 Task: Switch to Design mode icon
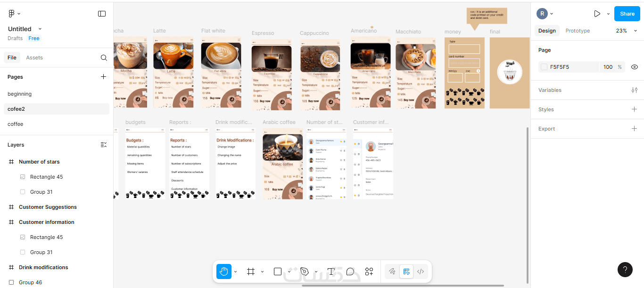point(406,272)
